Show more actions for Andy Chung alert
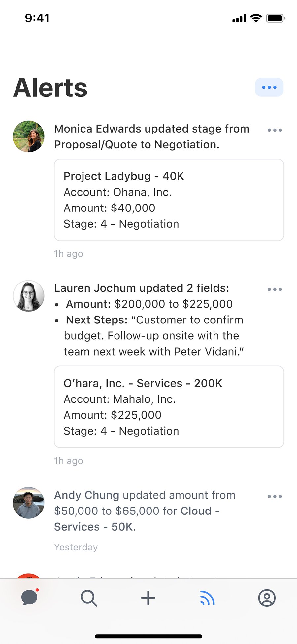The width and height of the screenshot is (297, 644). pyautogui.click(x=275, y=496)
